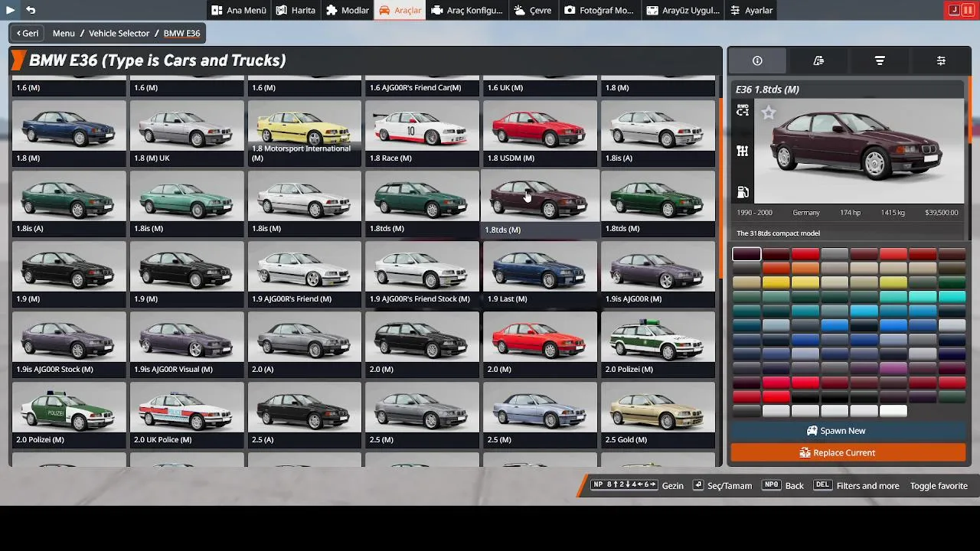This screenshot has width=980, height=551.
Task: Click Replace Current button
Action: click(848, 452)
